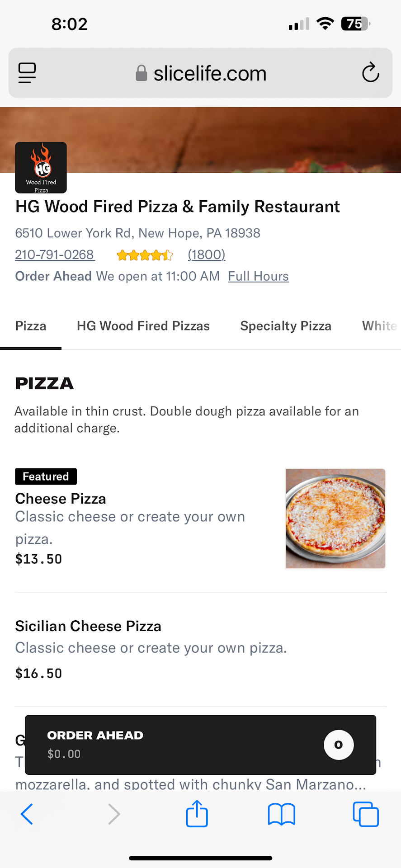Tap the Safari reader/page menu icon
The width and height of the screenshot is (401, 868).
(27, 73)
